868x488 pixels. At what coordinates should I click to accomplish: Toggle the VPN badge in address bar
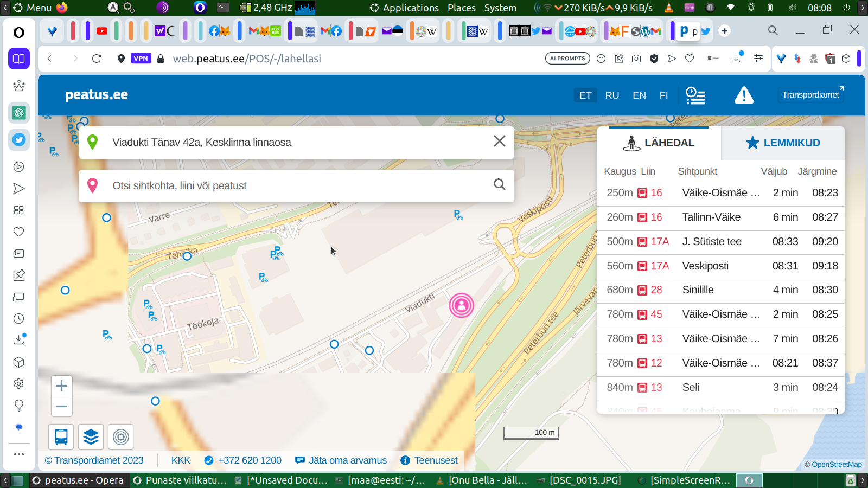pos(141,59)
